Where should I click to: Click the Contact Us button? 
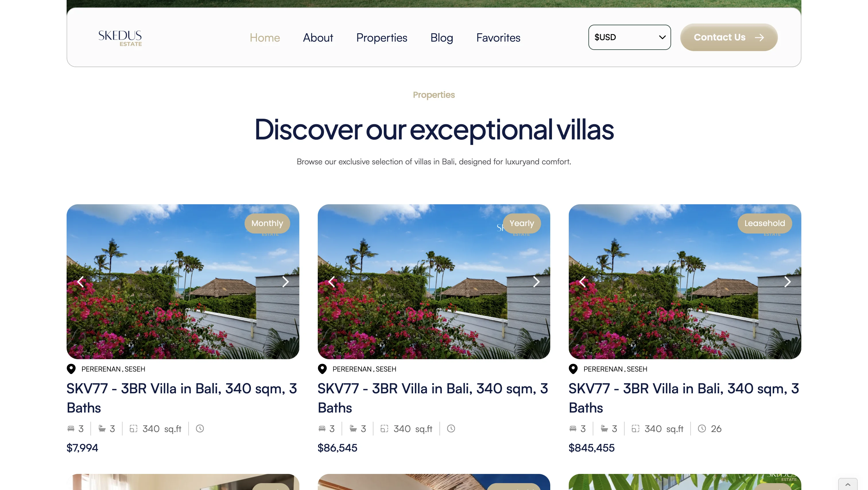pyautogui.click(x=729, y=37)
